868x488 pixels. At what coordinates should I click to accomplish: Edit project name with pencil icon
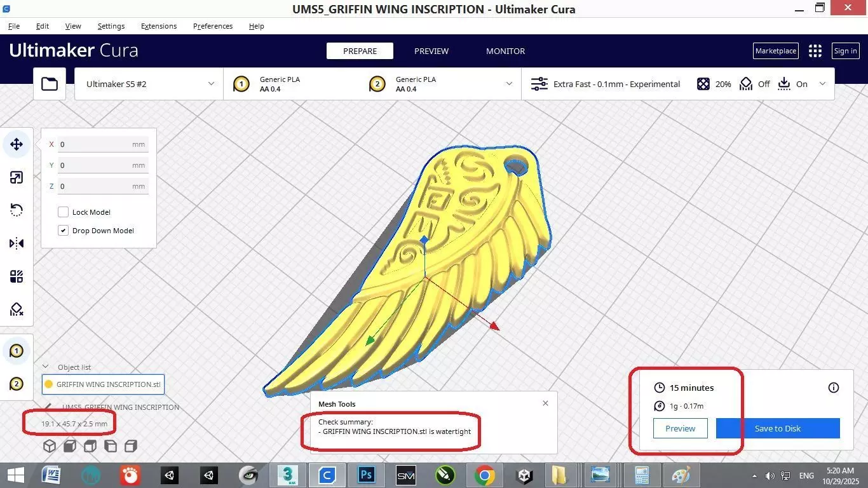49,407
